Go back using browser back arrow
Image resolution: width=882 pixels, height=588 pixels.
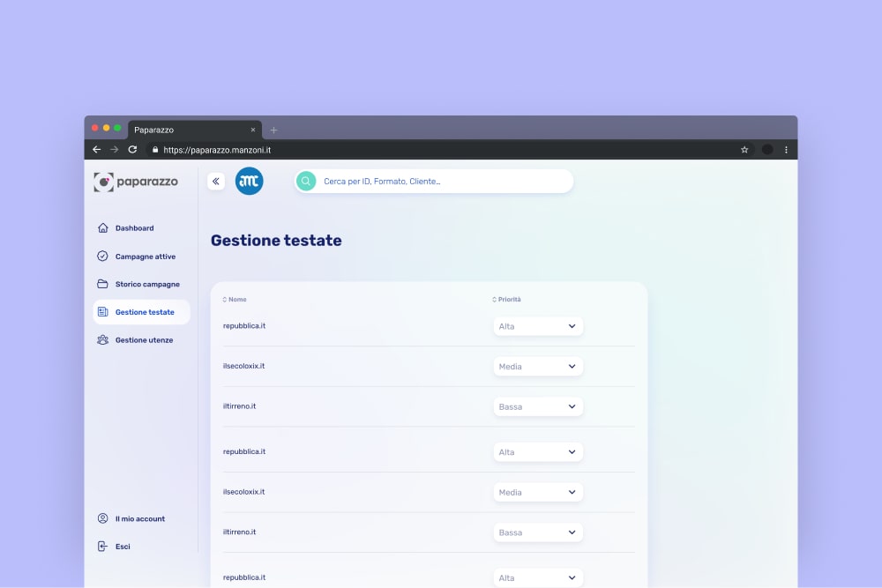[x=97, y=150]
